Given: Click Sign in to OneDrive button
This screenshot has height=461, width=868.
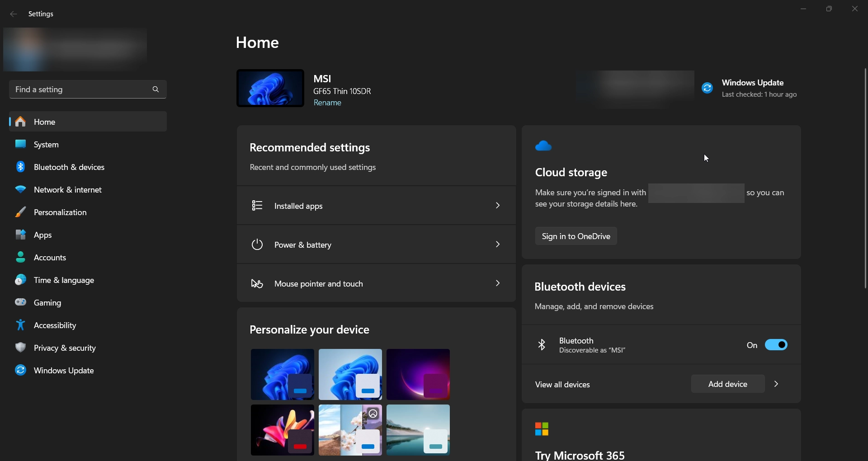Looking at the screenshot, I should [576, 236].
